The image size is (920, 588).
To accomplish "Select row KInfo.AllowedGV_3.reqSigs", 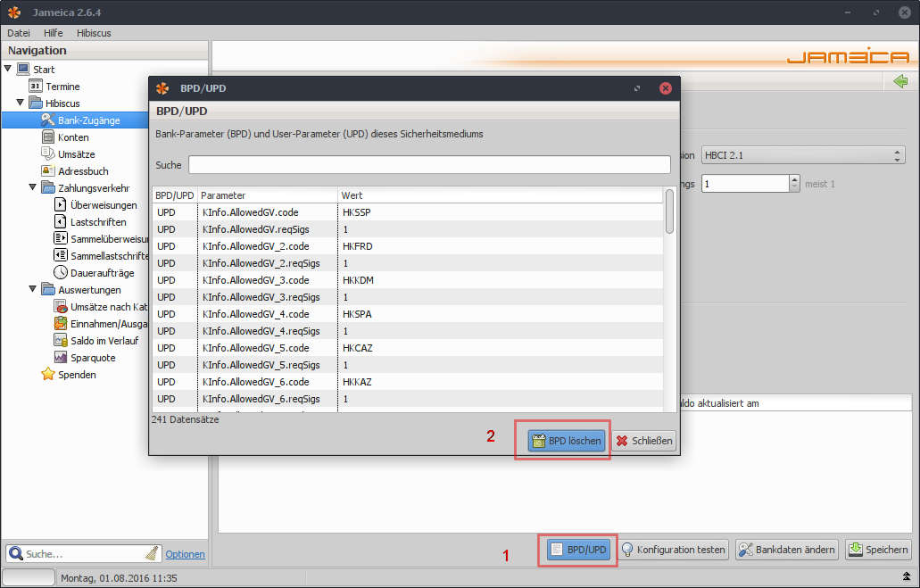I will [408, 297].
